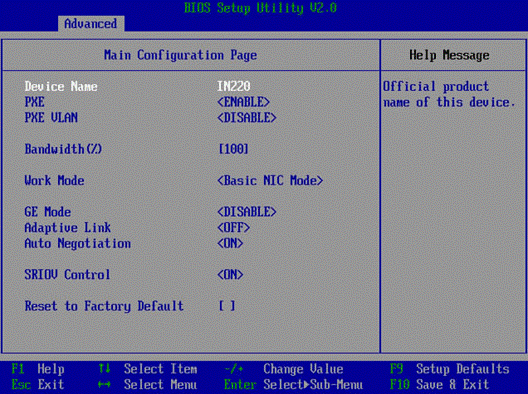
Task: Select the SRIOV Control label
Action: tap(67, 275)
